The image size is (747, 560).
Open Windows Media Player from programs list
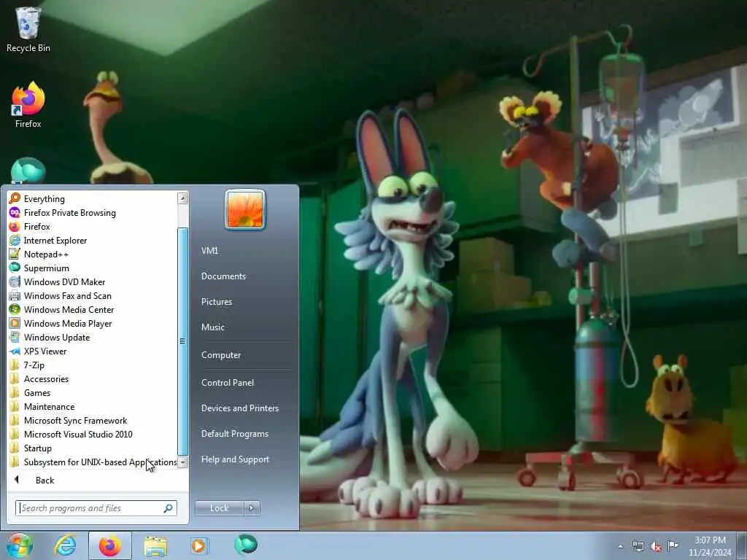click(68, 323)
